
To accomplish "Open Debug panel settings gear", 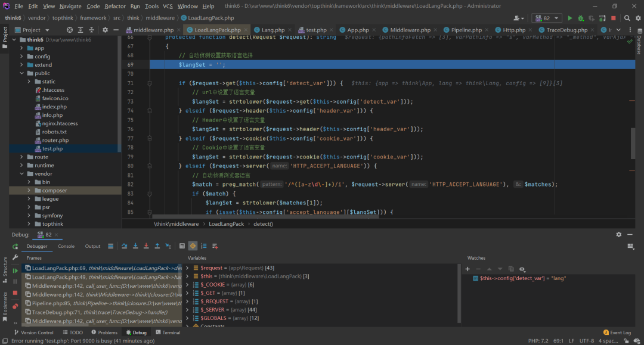I will [618, 235].
